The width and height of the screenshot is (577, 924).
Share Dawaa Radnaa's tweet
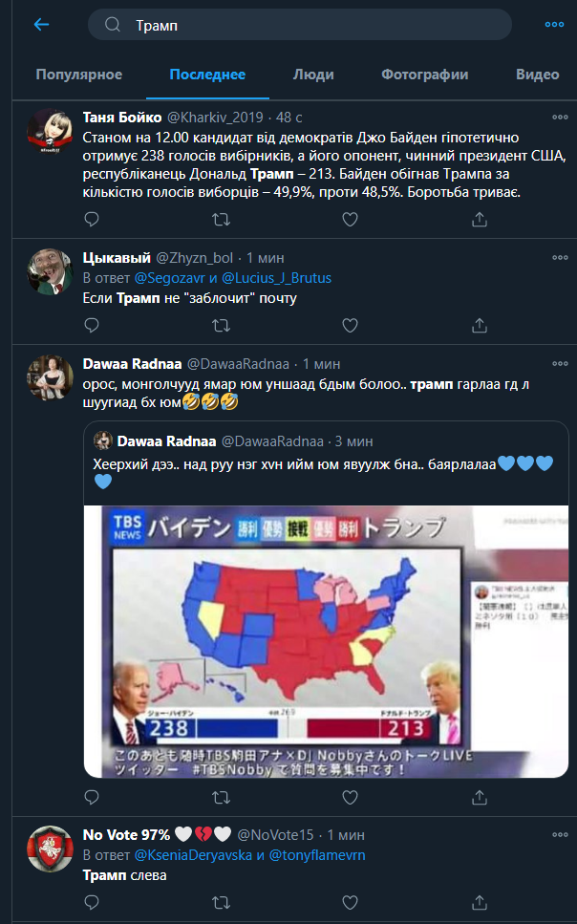point(480,796)
